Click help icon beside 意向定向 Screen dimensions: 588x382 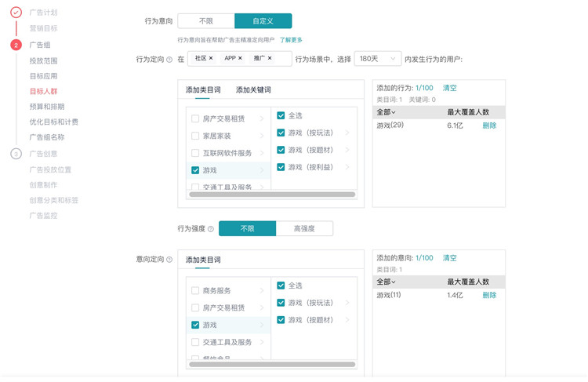(x=169, y=260)
